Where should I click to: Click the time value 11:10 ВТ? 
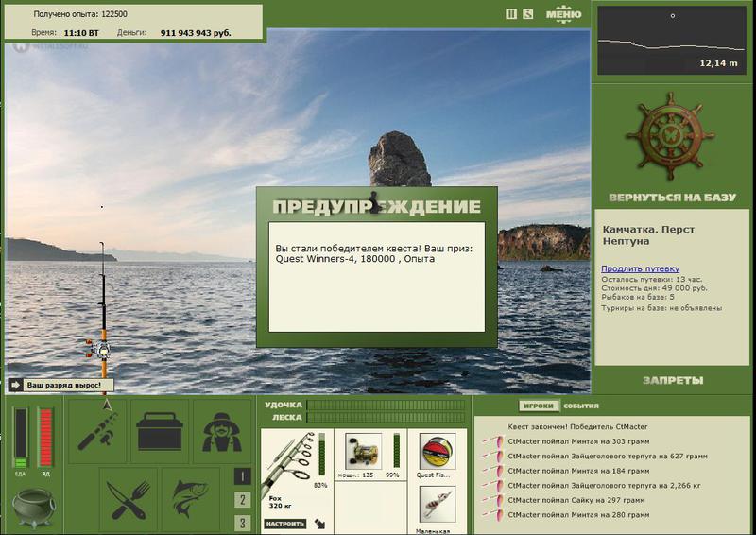point(81,33)
